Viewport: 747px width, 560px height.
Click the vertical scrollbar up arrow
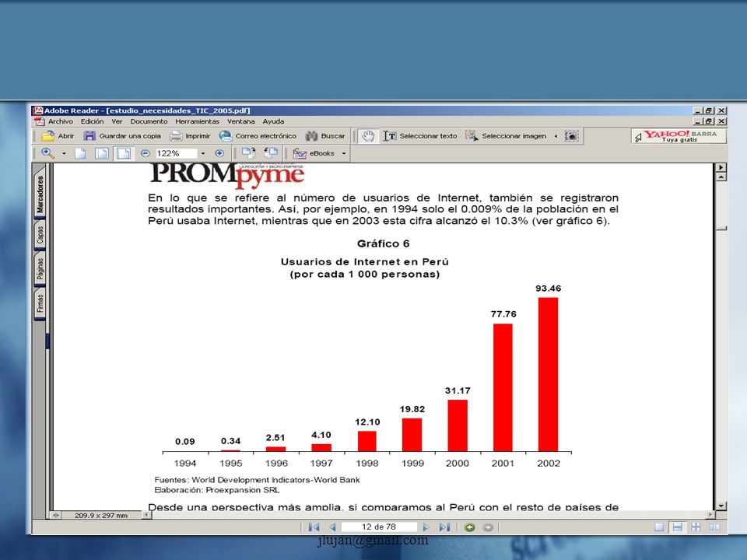click(x=721, y=177)
